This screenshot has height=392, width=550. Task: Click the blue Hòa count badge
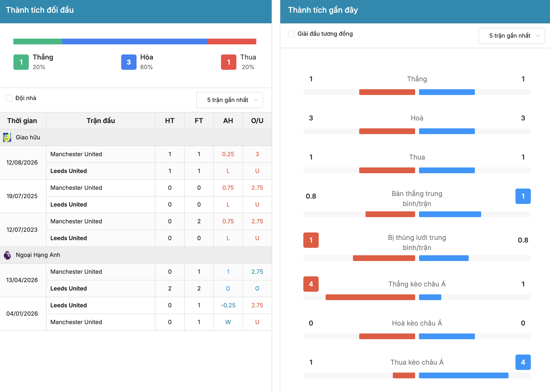click(x=129, y=62)
